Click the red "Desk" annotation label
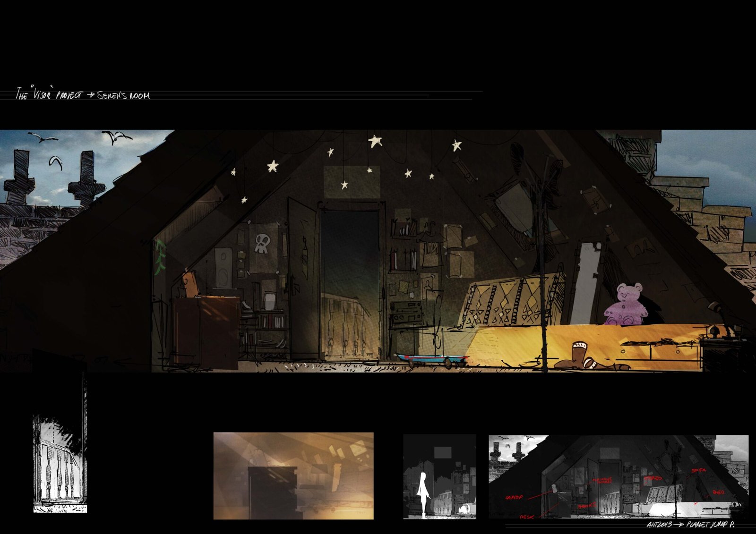 click(526, 517)
